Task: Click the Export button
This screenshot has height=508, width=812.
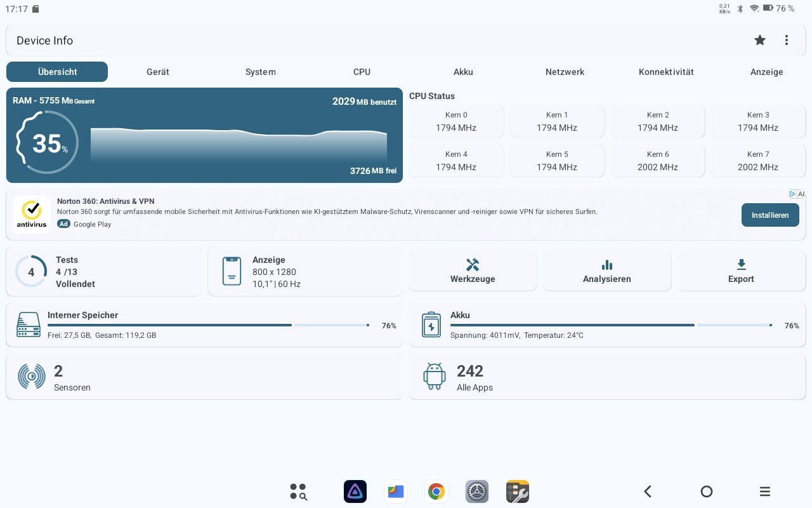Action: tap(742, 271)
